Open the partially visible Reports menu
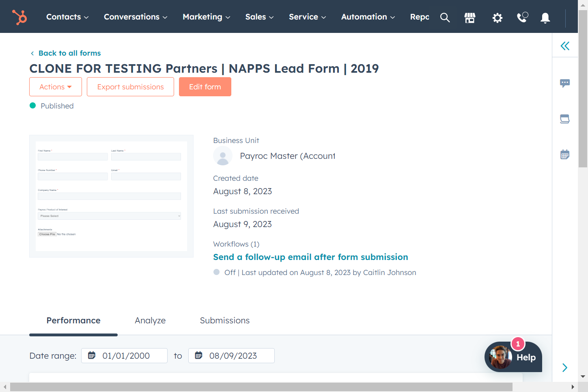This screenshot has height=392, width=588. [420, 17]
